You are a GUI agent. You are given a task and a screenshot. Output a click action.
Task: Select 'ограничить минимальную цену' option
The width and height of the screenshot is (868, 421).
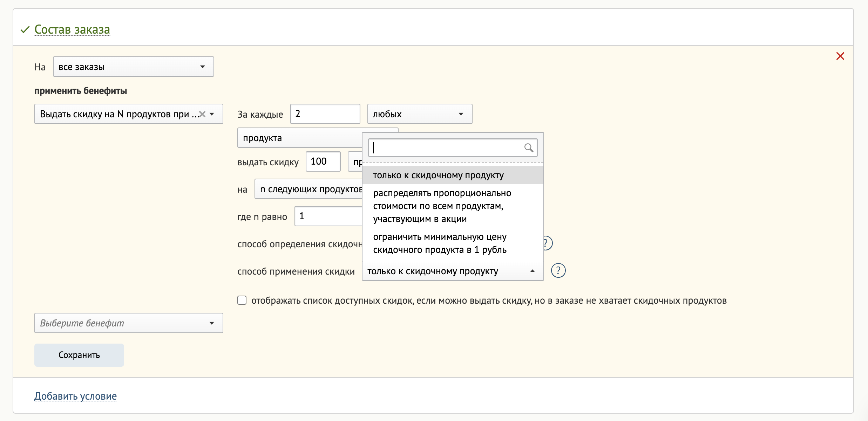(x=453, y=243)
